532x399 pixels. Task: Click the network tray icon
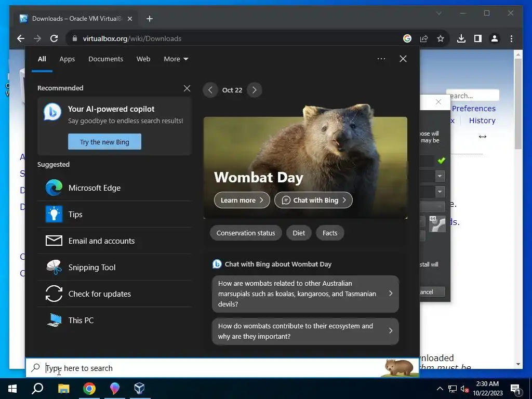click(x=453, y=389)
